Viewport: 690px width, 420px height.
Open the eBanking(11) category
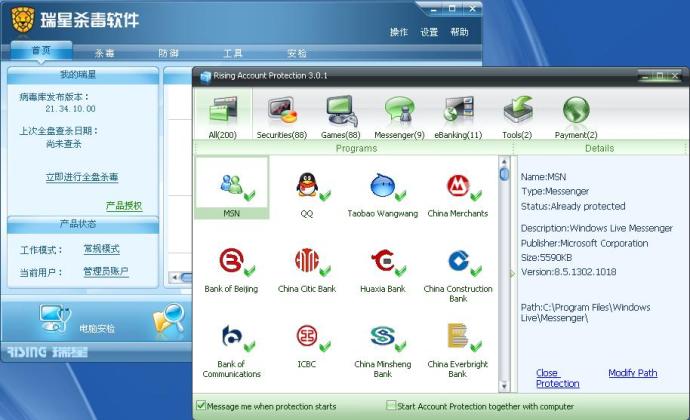pyautogui.click(x=459, y=110)
